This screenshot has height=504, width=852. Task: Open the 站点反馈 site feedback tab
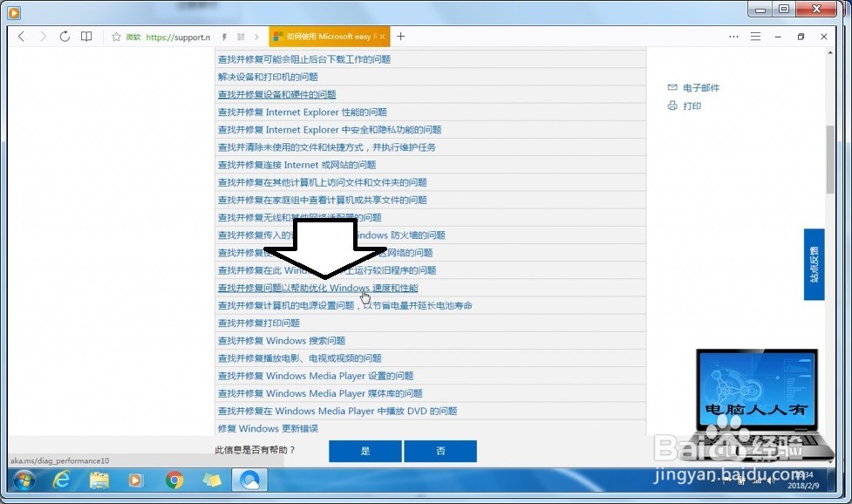814,264
